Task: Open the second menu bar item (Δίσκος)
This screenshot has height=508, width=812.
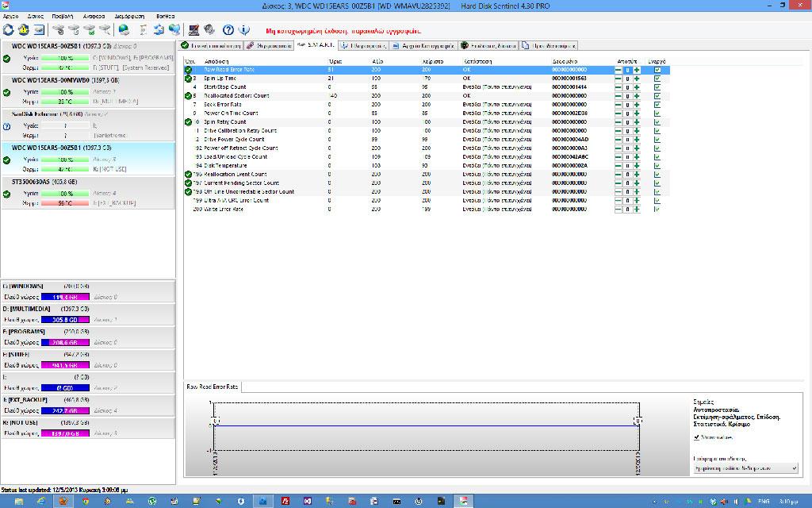Action: click(35, 16)
